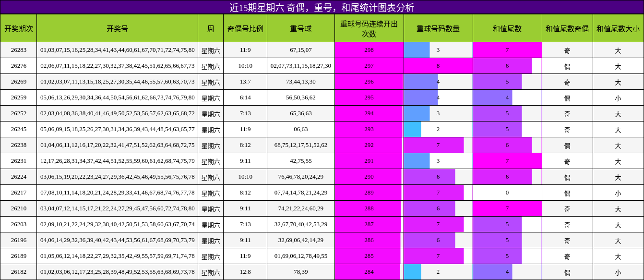Screen dimensions: 644x280
Task: Click repeat balls 02,07,73,11,15,18,27,30
Action: click(x=301, y=66)
